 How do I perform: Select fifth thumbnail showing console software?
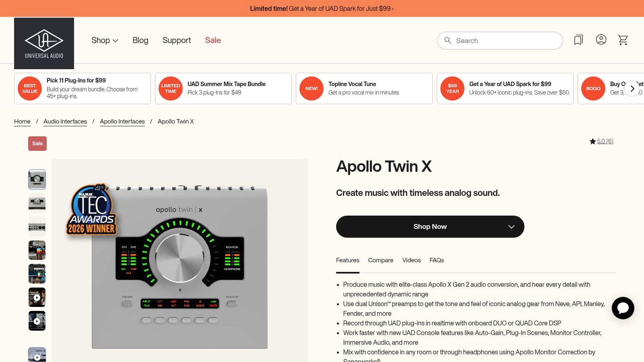pyautogui.click(x=37, y=274)
